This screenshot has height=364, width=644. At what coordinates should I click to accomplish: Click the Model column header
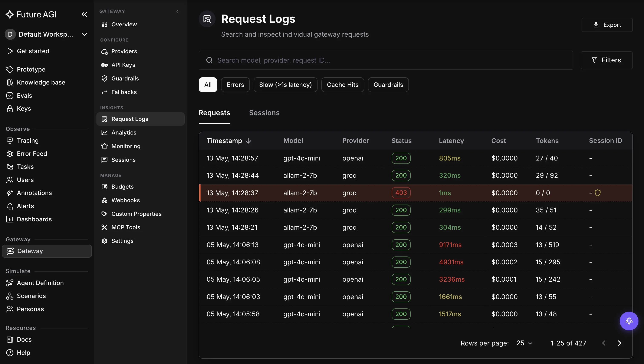293,141
